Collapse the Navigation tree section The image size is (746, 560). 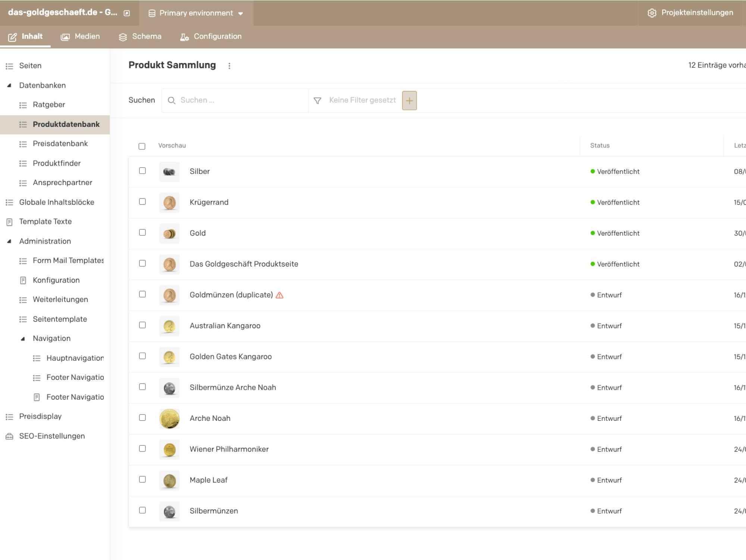coord(23,339)
